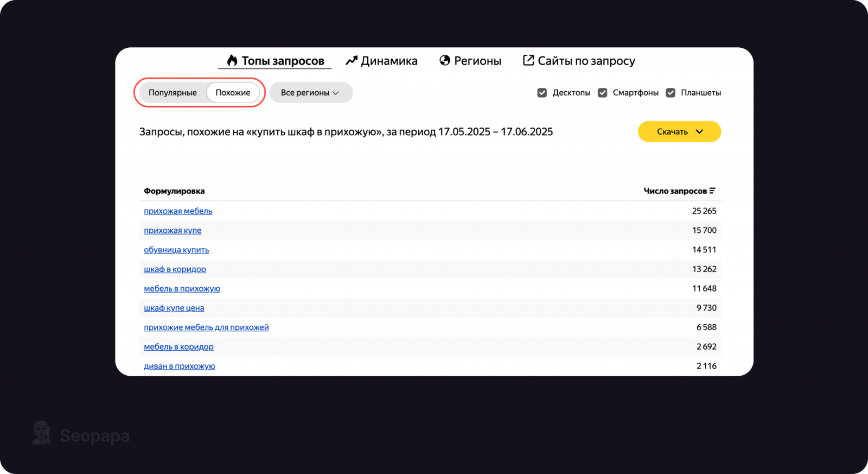Uncheck the Смартфоны checkbox

click(x=602, y=93)
